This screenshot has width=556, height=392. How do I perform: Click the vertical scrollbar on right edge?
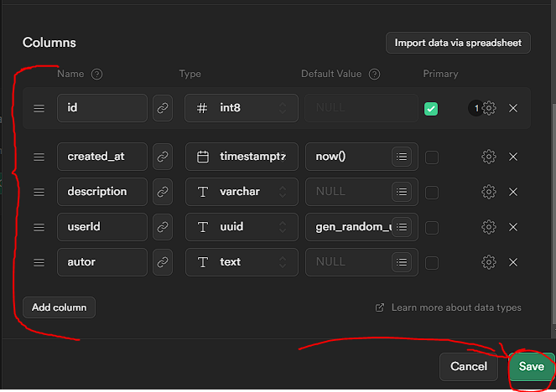point(553,214)
